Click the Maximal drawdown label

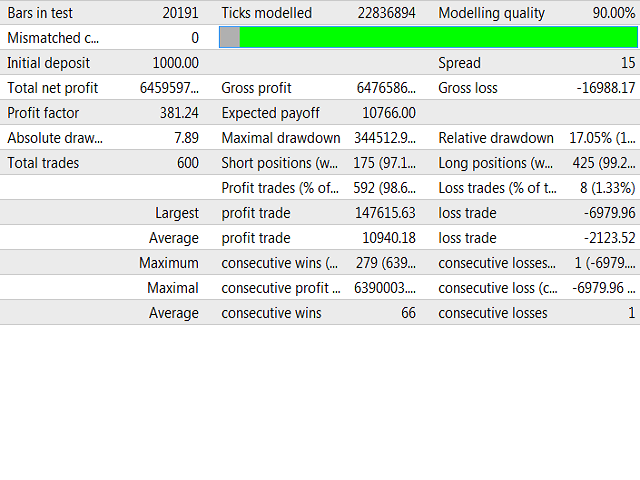(x=281, y=138)
